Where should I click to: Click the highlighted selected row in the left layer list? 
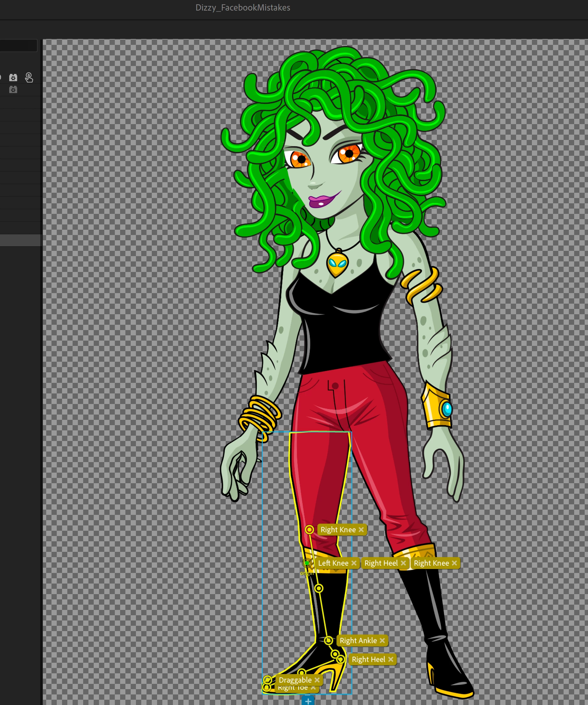20,240
